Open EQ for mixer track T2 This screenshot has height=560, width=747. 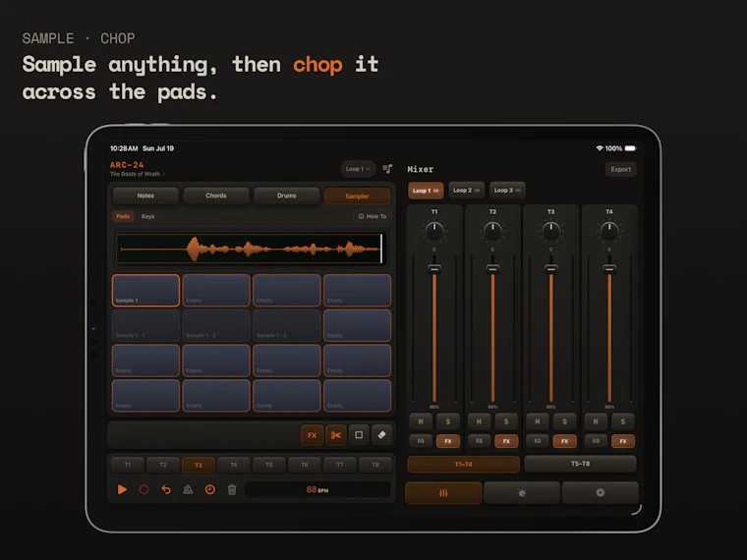pyautogui.click(x=479, y=441)
